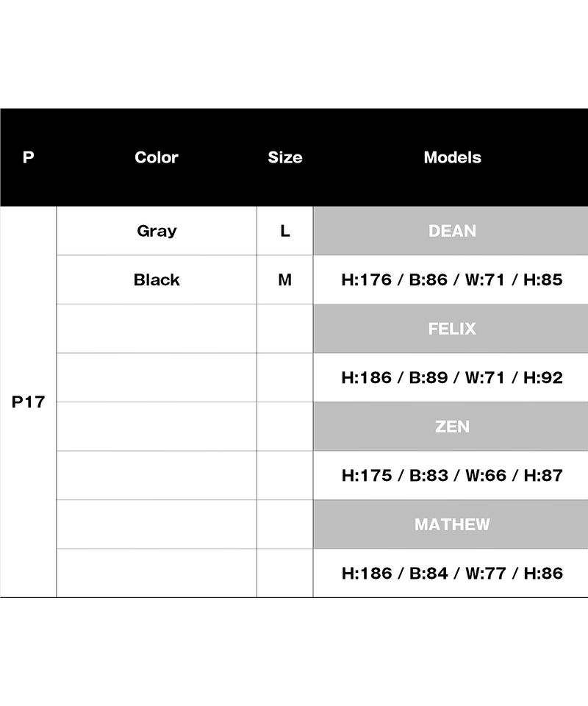588x706 pixels.
Task: Select the ZEN model name cell
Action: (452, 427)
